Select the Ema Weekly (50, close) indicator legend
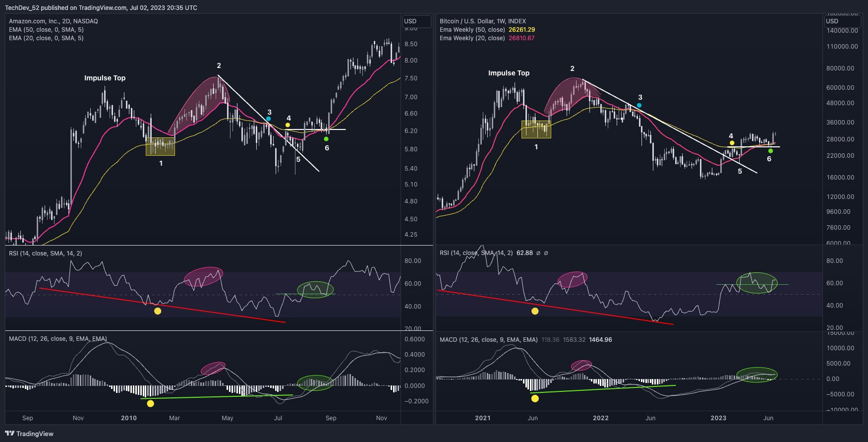This screenshot has height=442, width=868. click(472, 30)
